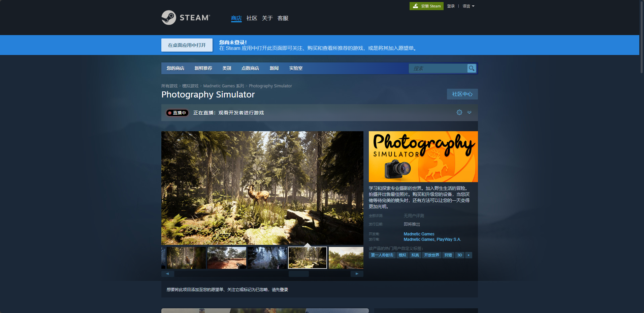Focus the 搜索 store search field
Viewport: 644px width, 313px height.
click(x=438, y=68)
